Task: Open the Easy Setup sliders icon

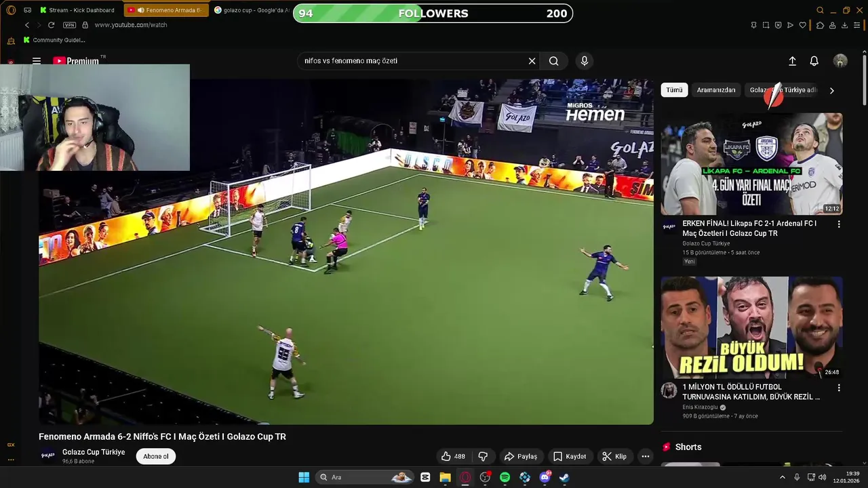Action: (x=856, y=25)
